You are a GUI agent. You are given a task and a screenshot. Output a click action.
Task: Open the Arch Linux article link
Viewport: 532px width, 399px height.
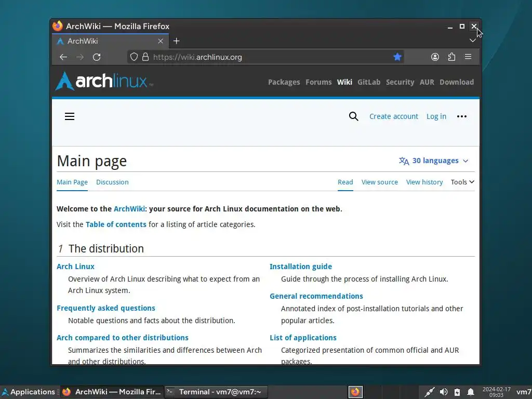pos(76,267)
